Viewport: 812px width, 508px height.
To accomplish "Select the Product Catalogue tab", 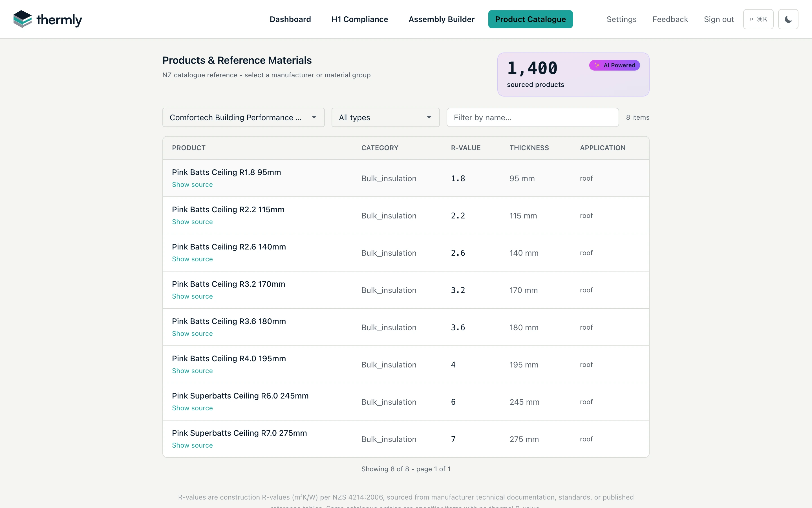I will (x=530, y=19).
